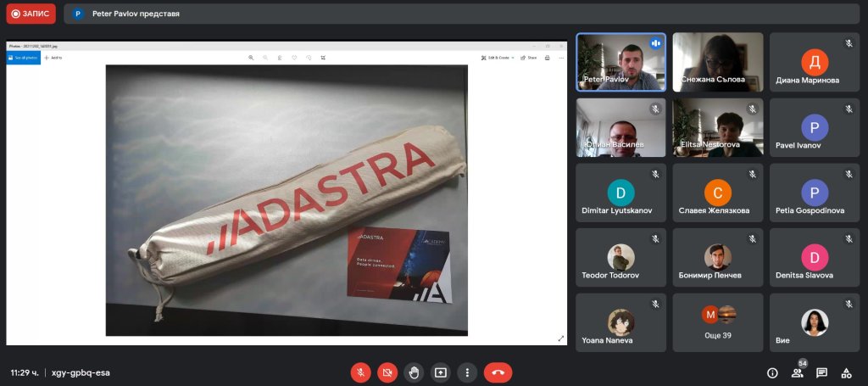868x386 pixels.
Task: Share the photo
Action: pos(528,58)
